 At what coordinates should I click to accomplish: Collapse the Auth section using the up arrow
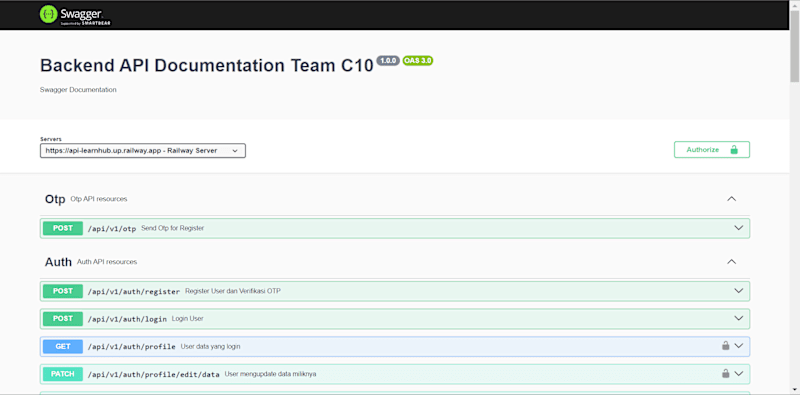click(731, 262)
